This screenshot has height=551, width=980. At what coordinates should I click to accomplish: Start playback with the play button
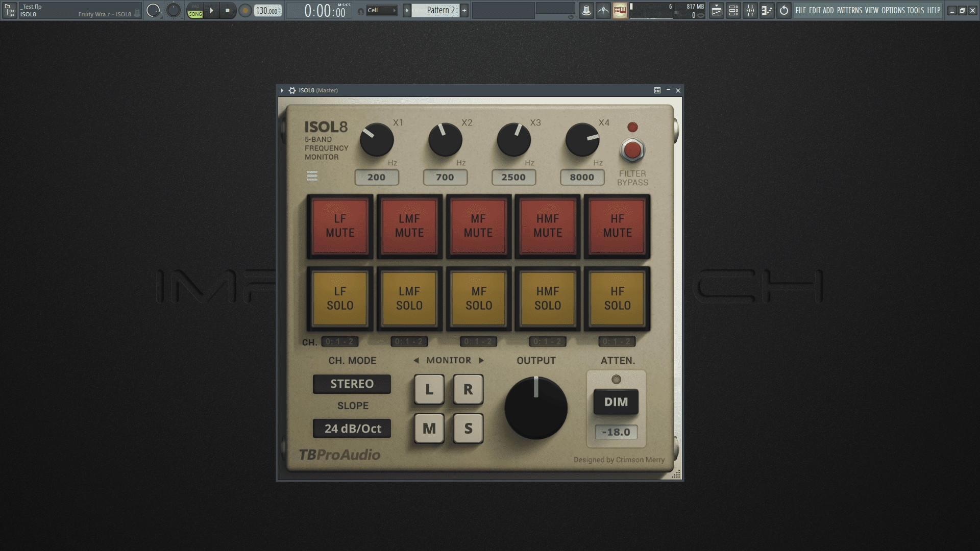click(211, 10)
